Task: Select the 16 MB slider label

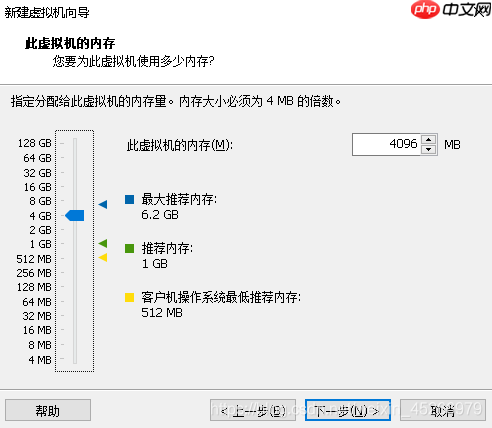Action: point(37,330)
